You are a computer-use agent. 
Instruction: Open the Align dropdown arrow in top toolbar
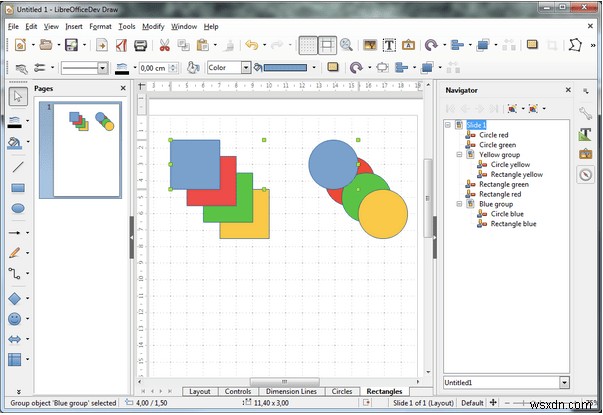click(x=470, y=45)
